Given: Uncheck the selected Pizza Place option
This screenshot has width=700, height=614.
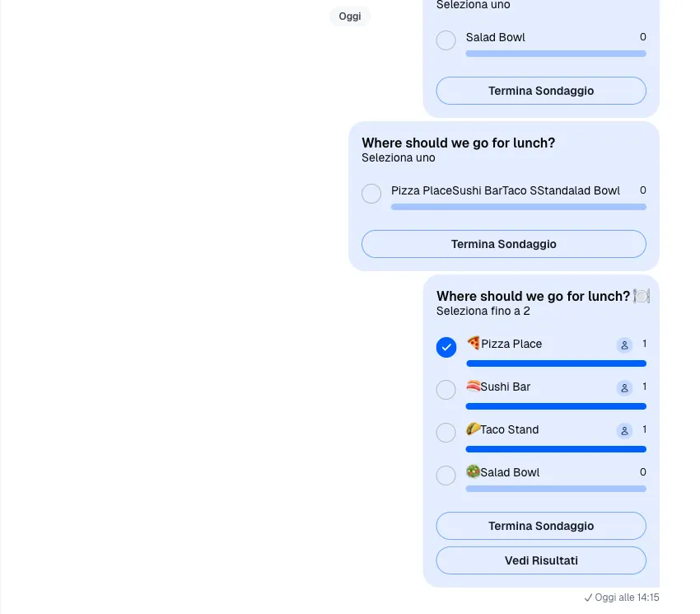Looking at the screenshot, I should coord(446,347).
